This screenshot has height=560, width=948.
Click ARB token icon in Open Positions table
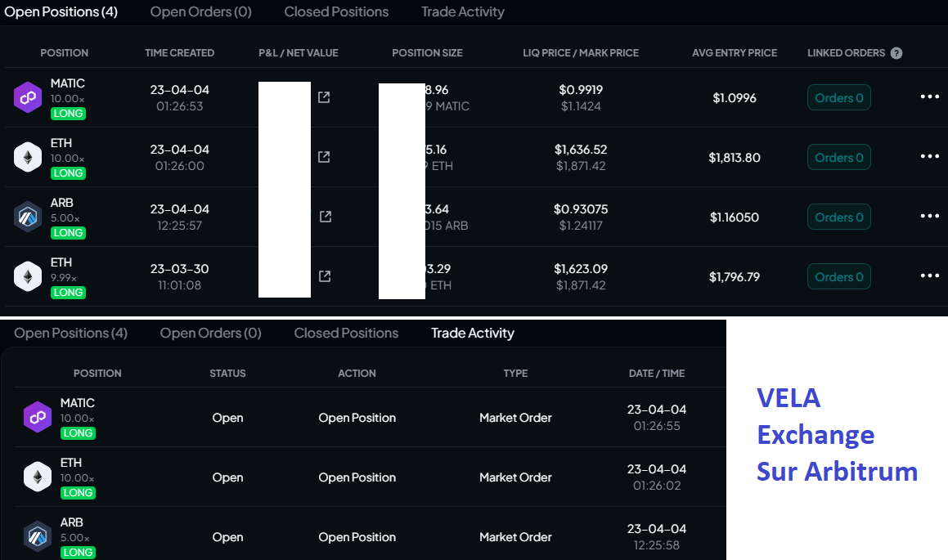(x=28, y=217)
